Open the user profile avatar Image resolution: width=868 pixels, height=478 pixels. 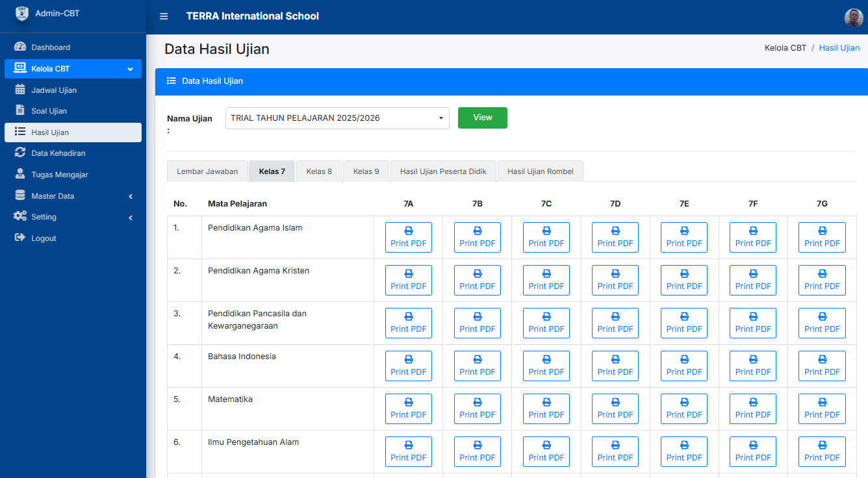pyautogui.click(x=854, y=18)
